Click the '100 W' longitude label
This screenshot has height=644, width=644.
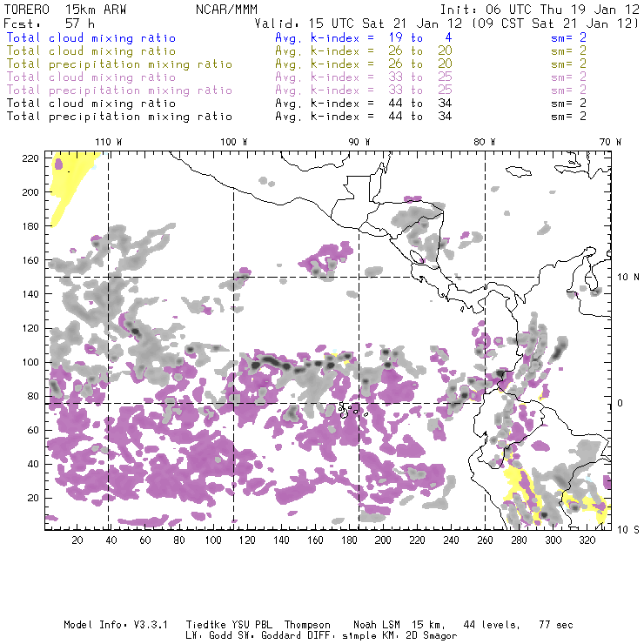[x=234, y=142]
